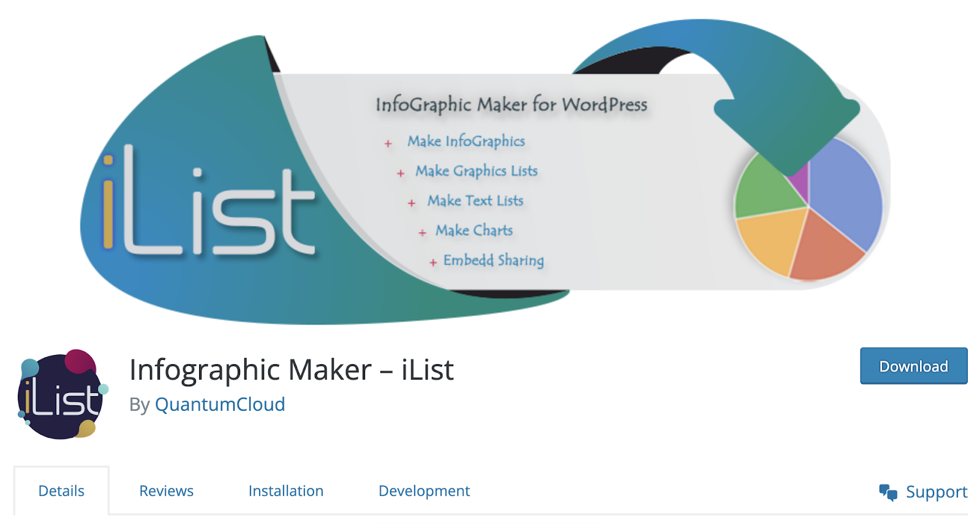Click the pie chart graphic in banner

tap(809, 208)
